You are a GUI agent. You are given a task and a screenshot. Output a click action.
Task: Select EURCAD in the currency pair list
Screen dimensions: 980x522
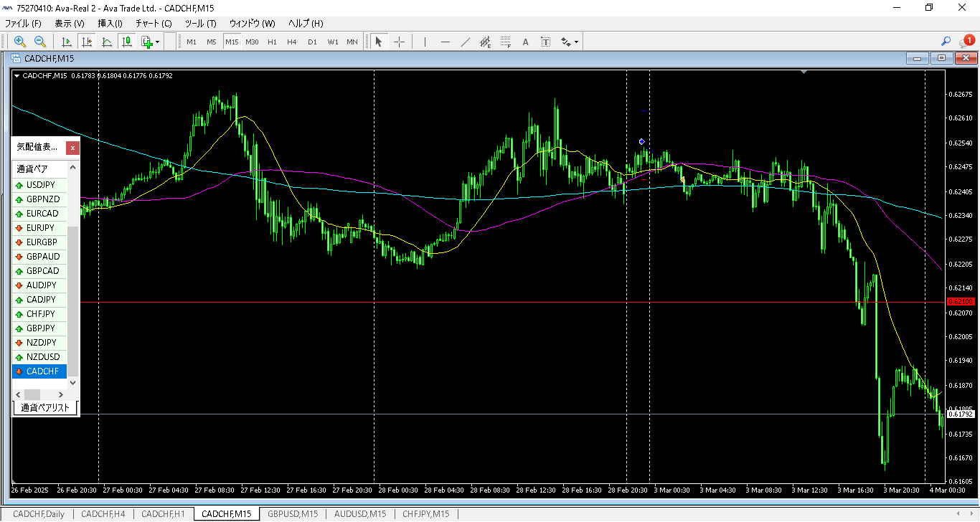coord(40,214)
